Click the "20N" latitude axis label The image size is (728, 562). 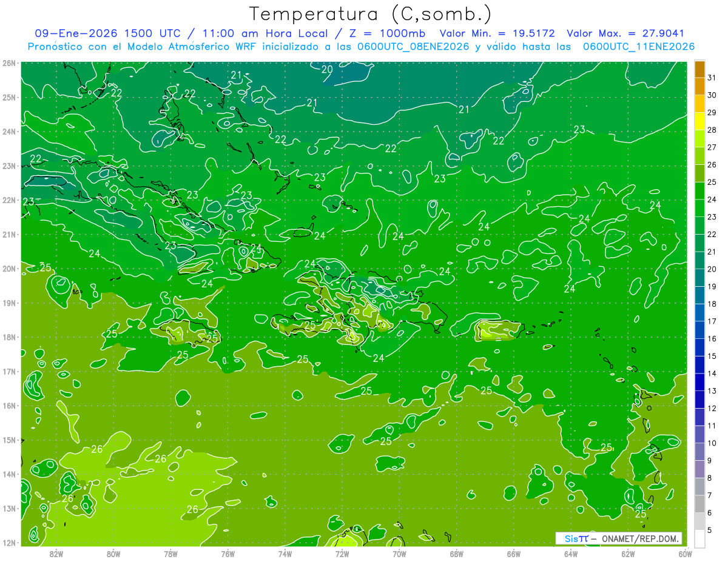pos(9,269)
